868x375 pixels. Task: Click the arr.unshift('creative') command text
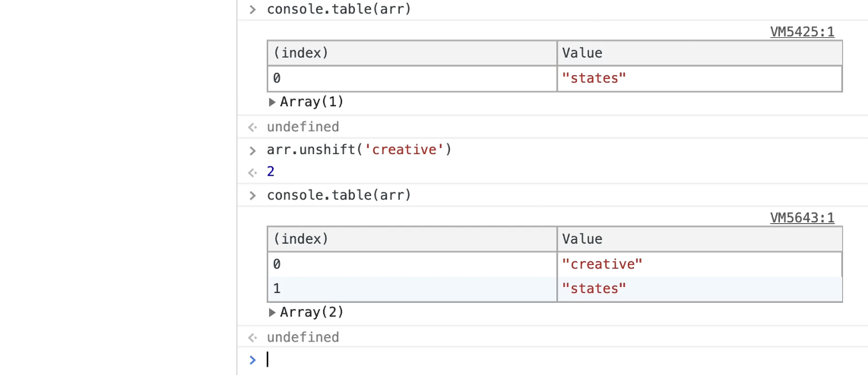[x=359, y=150]
